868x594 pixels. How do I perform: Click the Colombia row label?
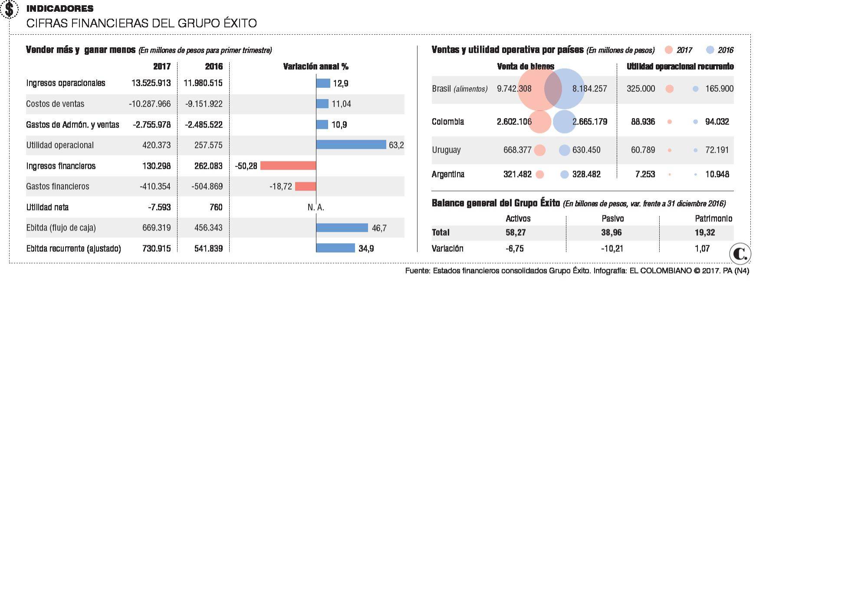pyautogui.click(x=447, y=122)
